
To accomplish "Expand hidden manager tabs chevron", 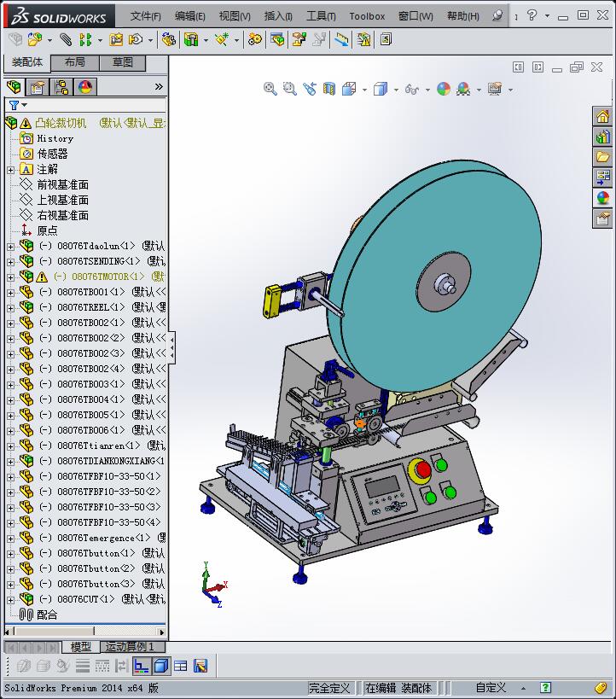I will tap(159, 86).
